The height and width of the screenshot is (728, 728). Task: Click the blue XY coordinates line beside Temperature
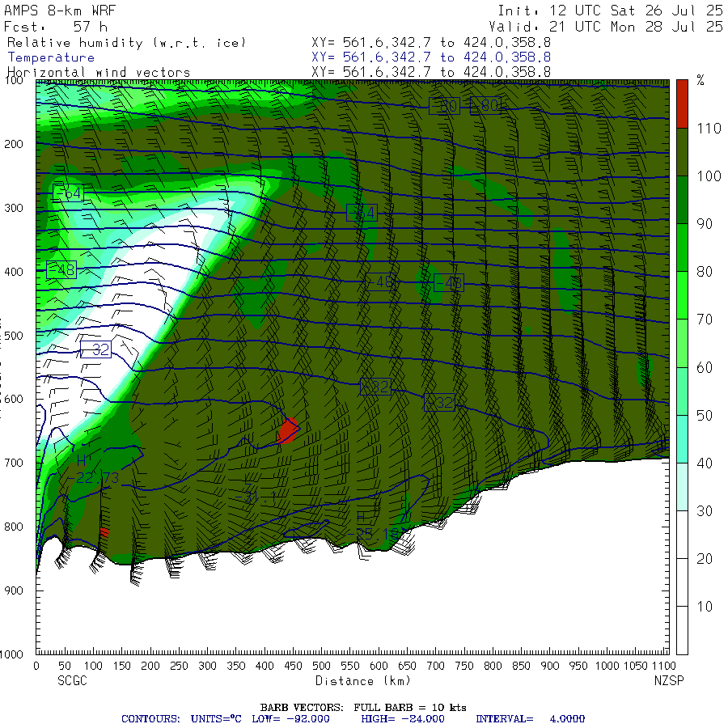coord(431,57)
